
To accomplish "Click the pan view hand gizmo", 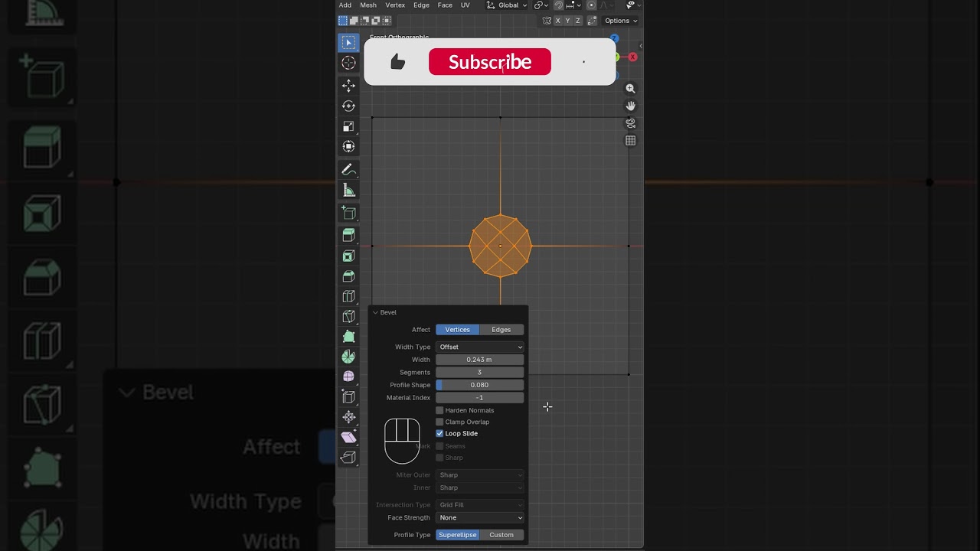I will click(631, 106).
